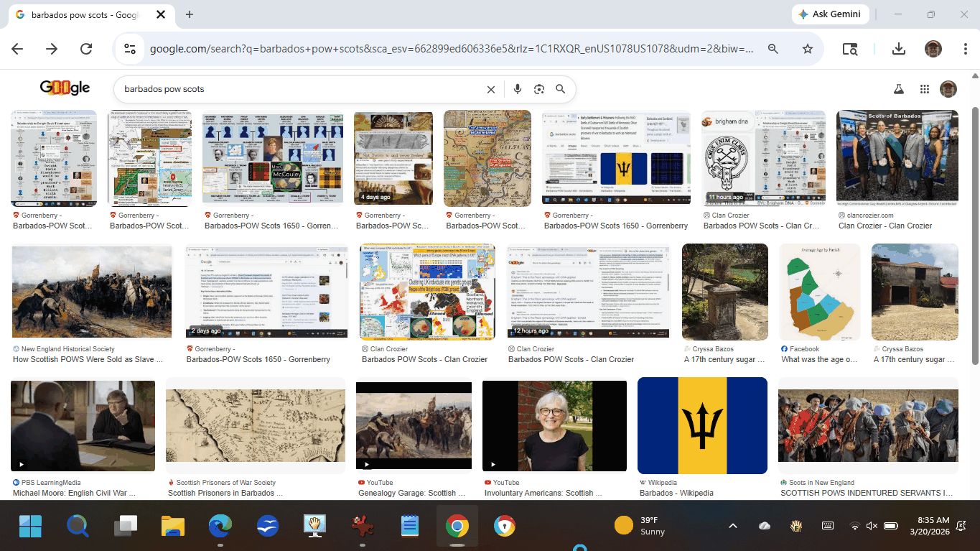Bookmark this page with the star icon

tap(808, 49)
